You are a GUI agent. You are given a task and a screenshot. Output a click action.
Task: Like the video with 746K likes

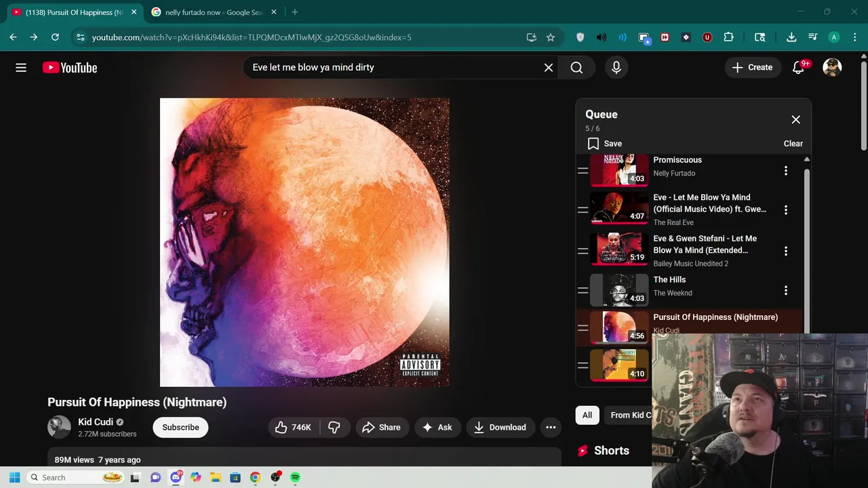(x=293, y=428)
